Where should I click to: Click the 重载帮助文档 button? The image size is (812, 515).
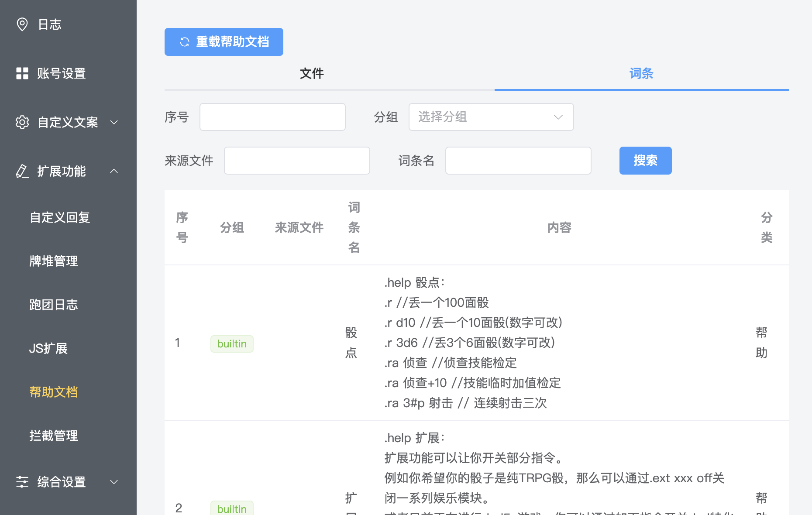224,42
